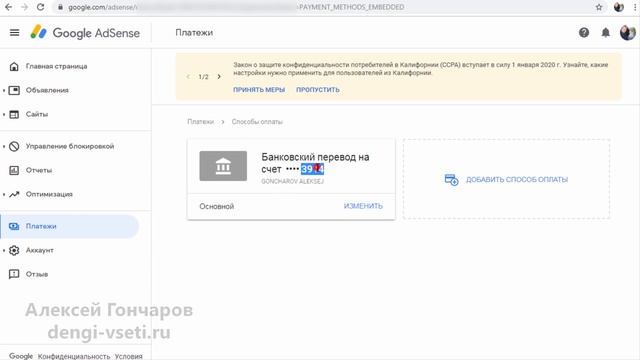
Task: Click the Google AdSense logo
Action: [x=85, y=33]
